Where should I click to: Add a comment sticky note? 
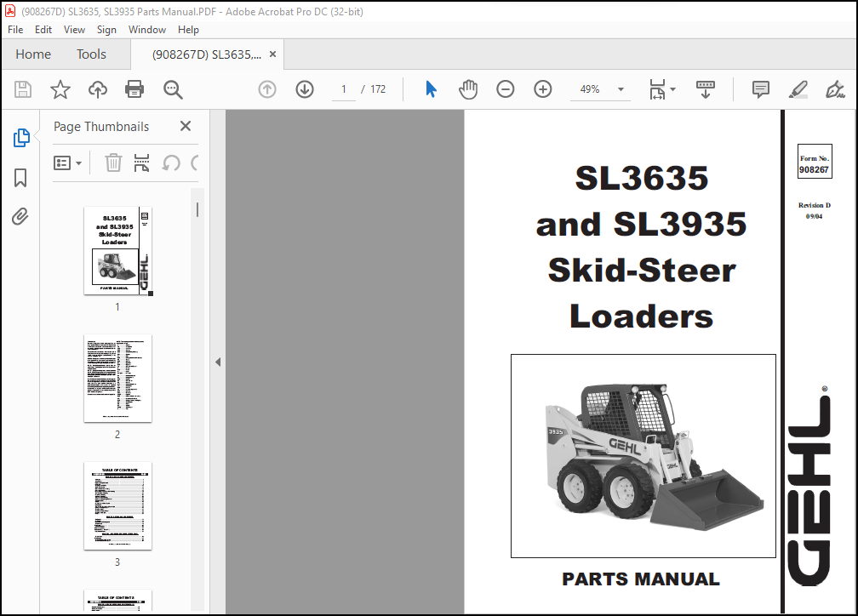[761, 89]
